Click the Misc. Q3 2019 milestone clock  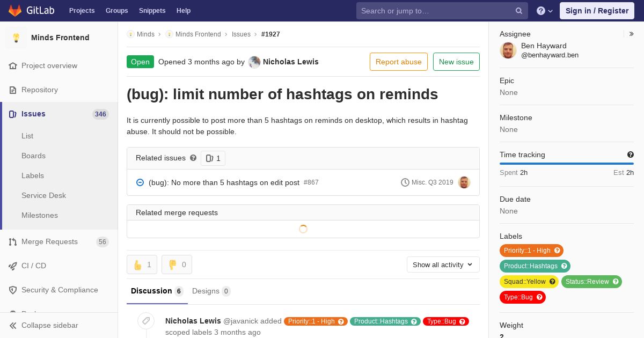tap(405, 182)
